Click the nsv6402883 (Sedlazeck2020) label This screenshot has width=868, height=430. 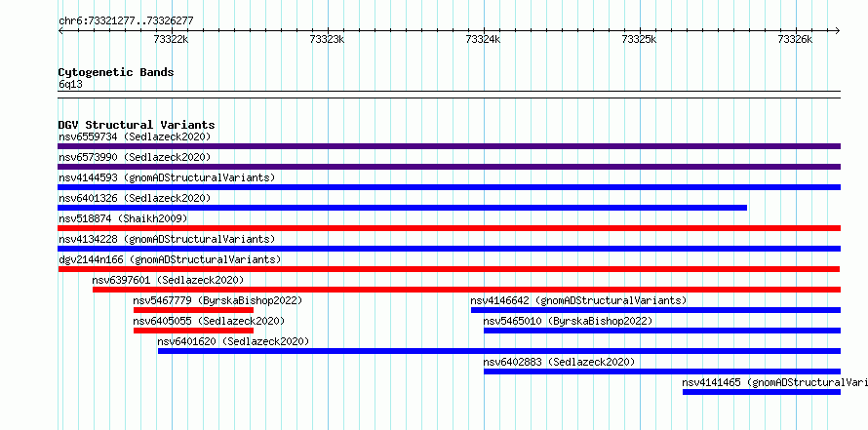coord(559,362)
